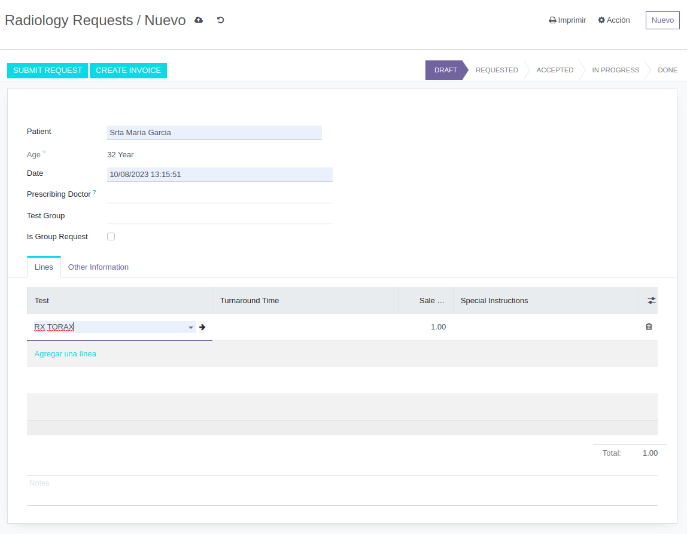Click the Create Invoice button
The height and width of the screenshot is (534, 690).
click(128, 70)
